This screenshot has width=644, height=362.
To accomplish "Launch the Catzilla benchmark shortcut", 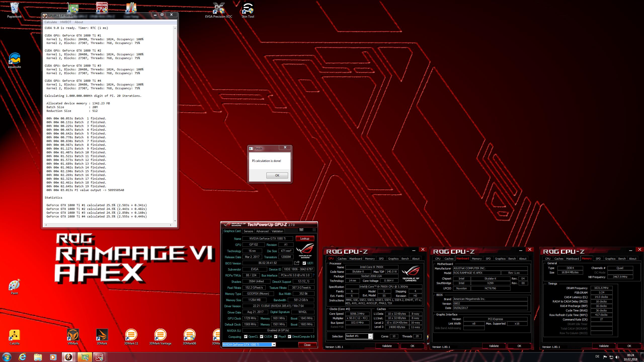I will click(14, 337).
